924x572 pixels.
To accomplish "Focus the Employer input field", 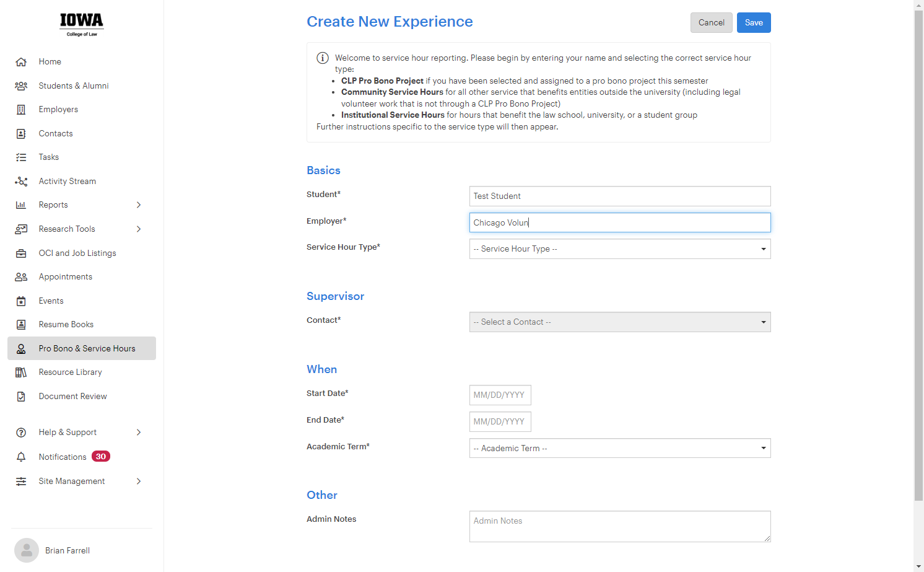I will coord(620,223).
